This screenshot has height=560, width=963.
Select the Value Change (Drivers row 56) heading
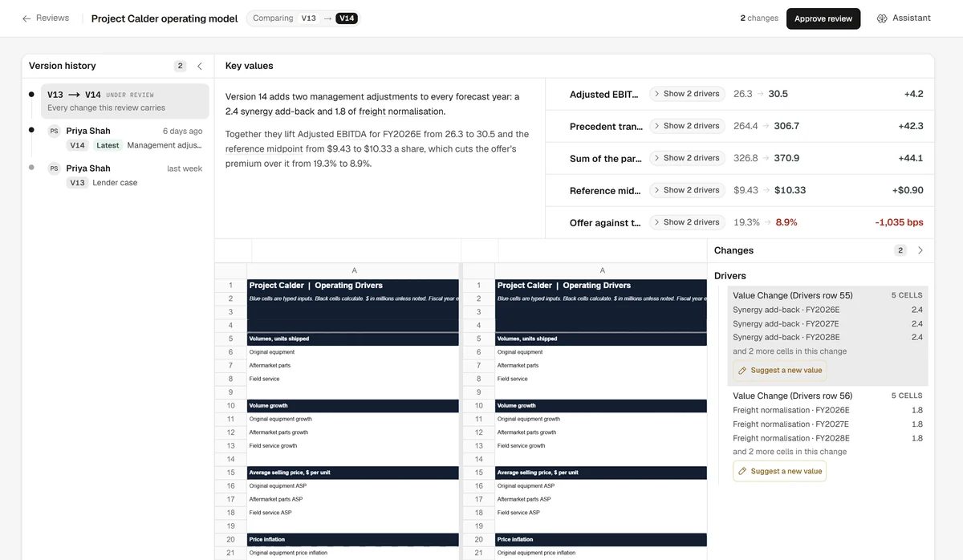pyautogui.click(x=792, y=396)
